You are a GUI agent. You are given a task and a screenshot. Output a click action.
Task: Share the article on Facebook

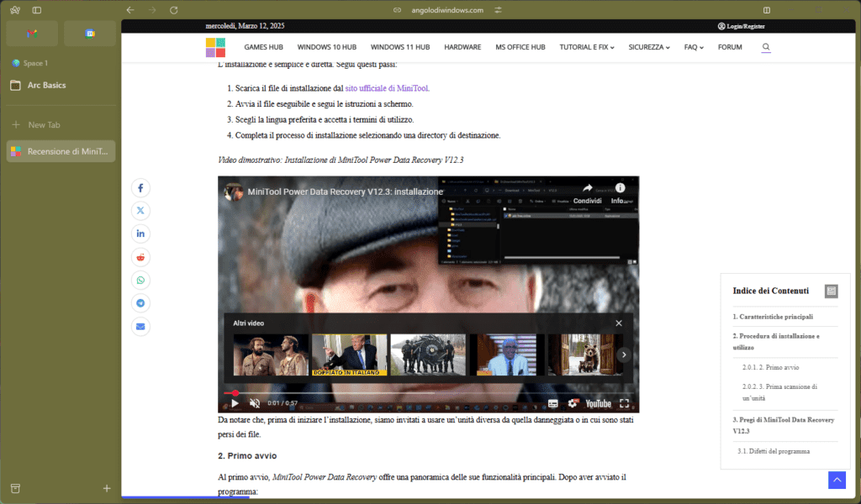click(x=140, y=188)
